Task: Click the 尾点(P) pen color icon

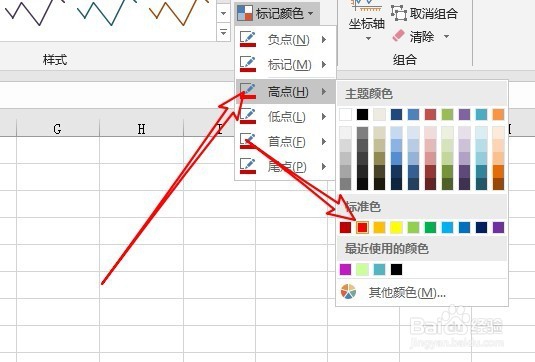Action: [248, 166]
